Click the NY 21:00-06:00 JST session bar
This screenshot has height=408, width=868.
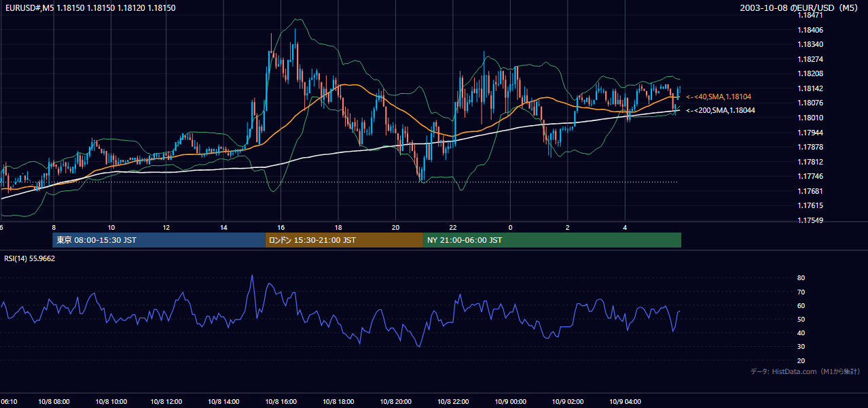click(x=552, y=240)
